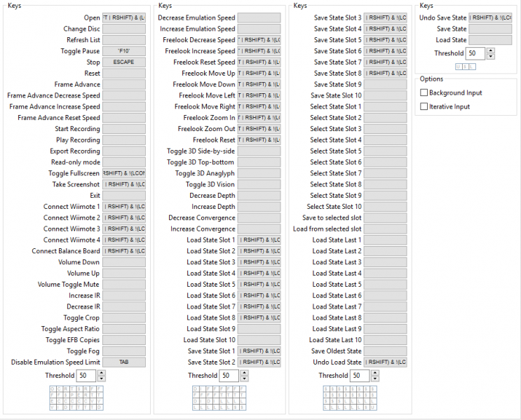Click the Open hotkey binding button
This screenshot has width=521, height=420.
click(x=124, y=18)
